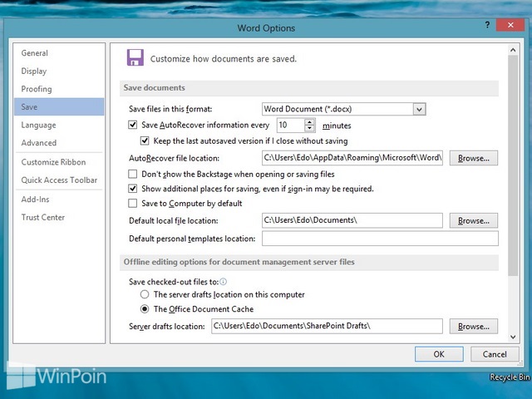Viewport: 532px width, 399px height.
Task: Click the scrollbar up arrow
Action: click(x=513, y=50)
